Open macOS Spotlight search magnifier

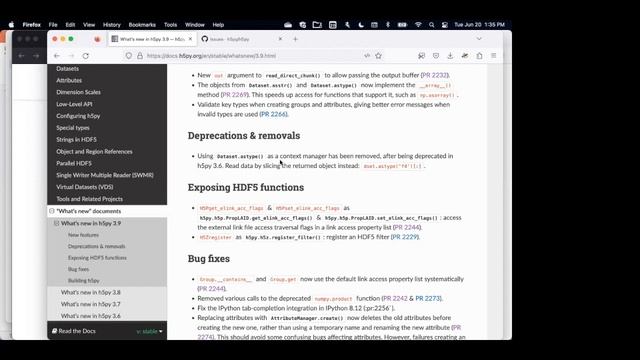[431, 25]
